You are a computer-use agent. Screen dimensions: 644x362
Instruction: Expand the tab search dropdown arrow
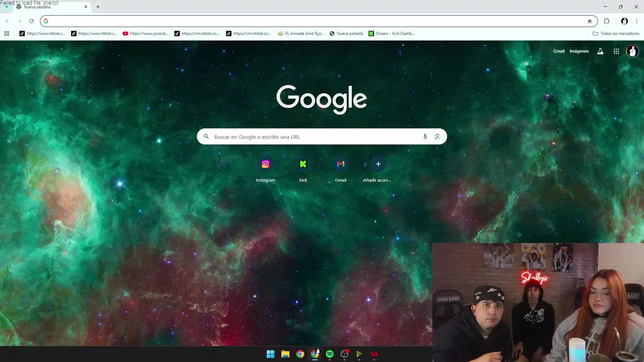click(x=7, y=7)
